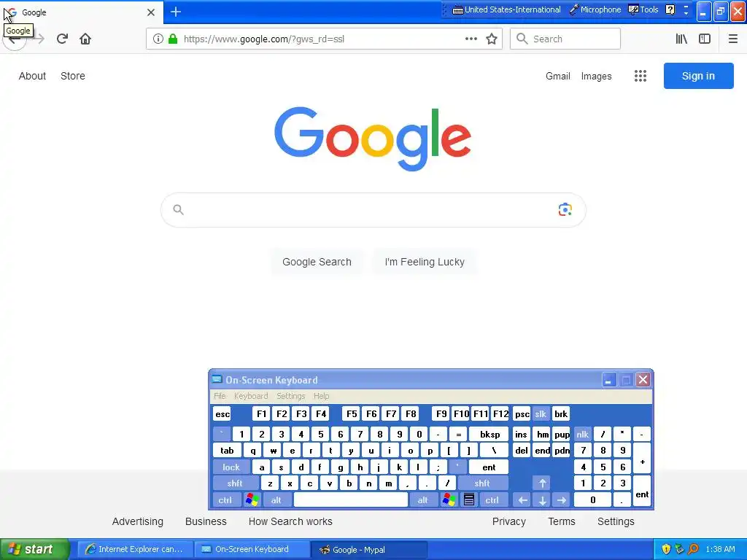Toggle caps lock key on On-Screen Keyboard

coord(231,467)
